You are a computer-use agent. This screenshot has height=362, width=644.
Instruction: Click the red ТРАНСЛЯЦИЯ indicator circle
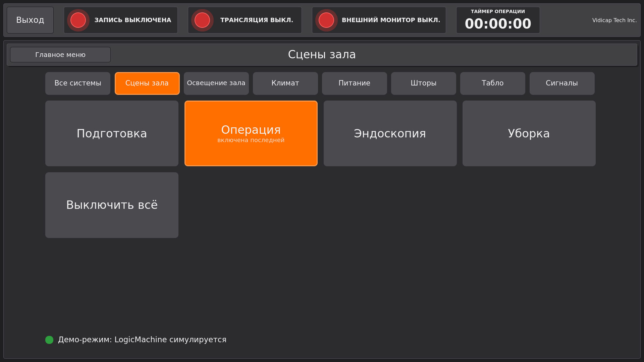point(202,20)
